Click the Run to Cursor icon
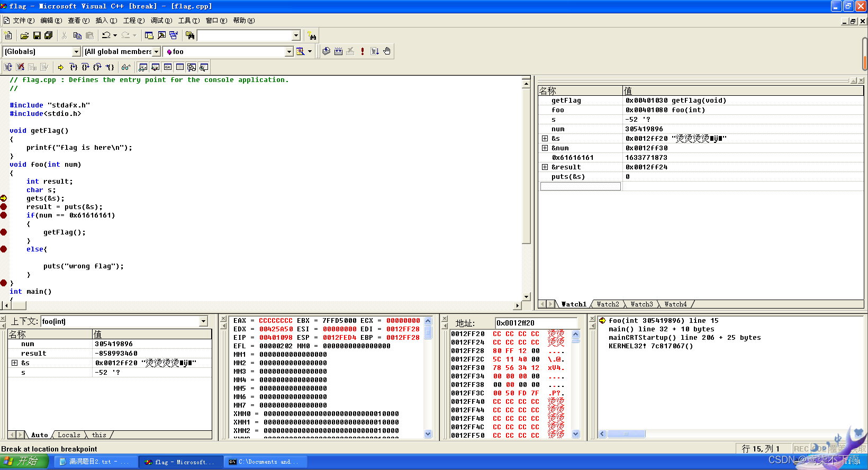 click(110, 67)
